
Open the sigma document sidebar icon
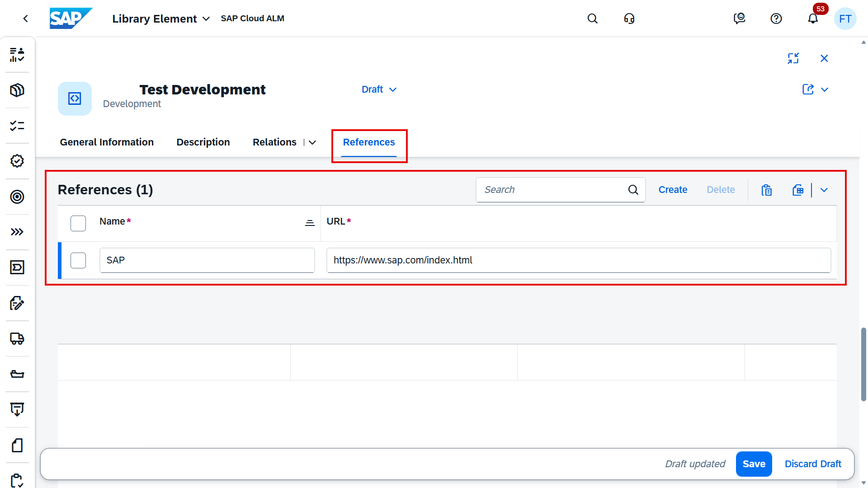[17, 267]
